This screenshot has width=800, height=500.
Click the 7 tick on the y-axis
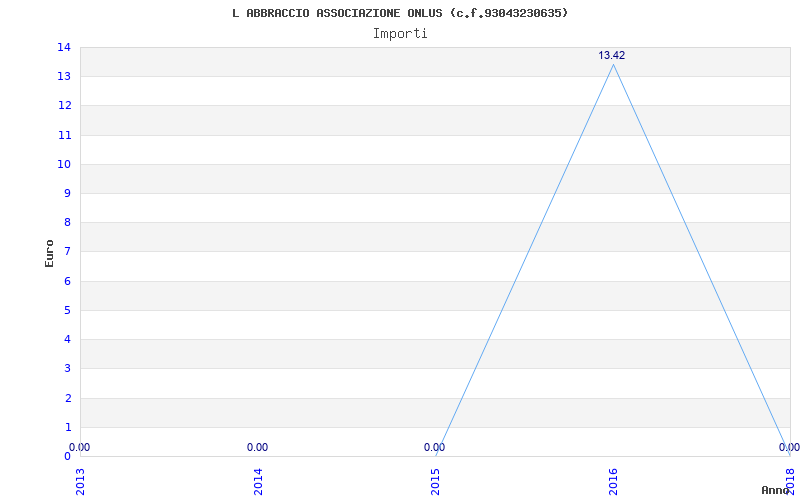[68, 252]
